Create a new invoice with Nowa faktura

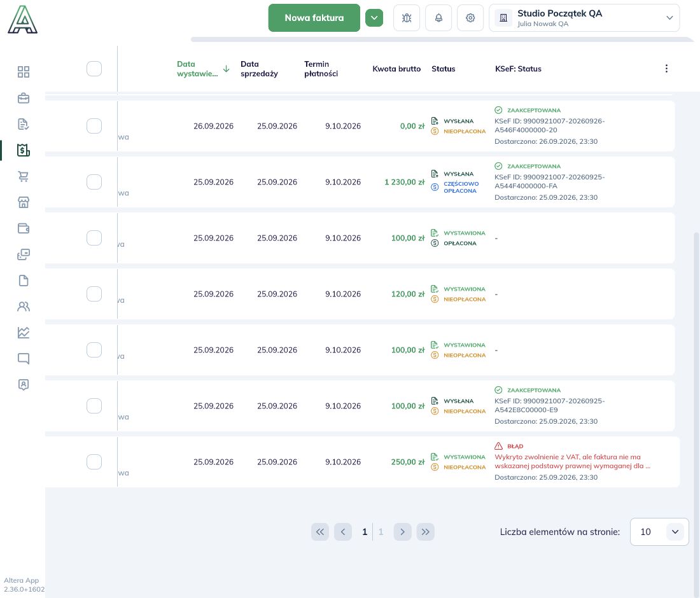click(x=314, y=18)
